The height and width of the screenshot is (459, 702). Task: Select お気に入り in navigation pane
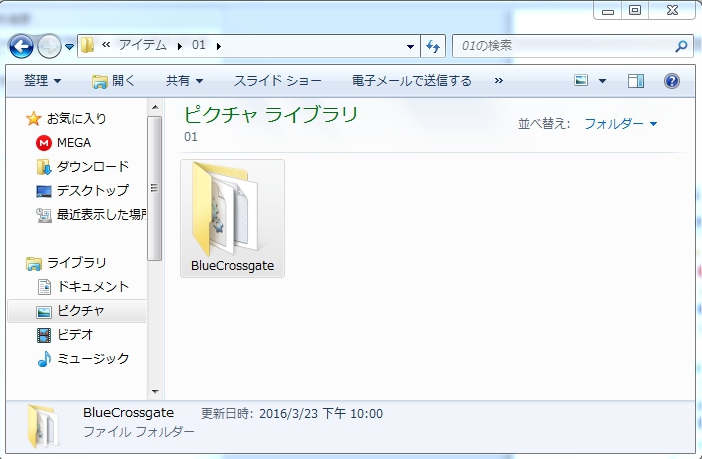(77, 119)
